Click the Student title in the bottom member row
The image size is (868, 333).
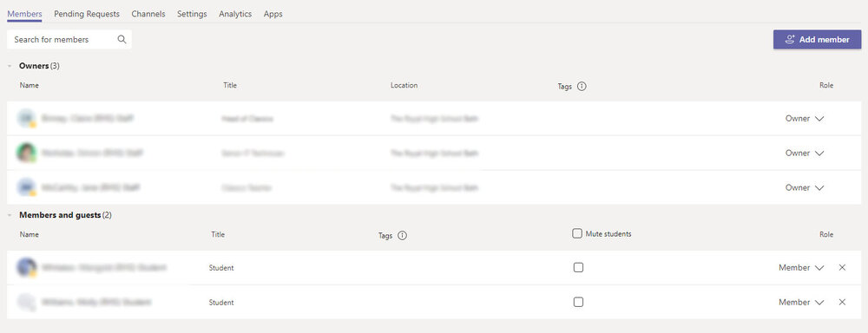pos(221,303)
